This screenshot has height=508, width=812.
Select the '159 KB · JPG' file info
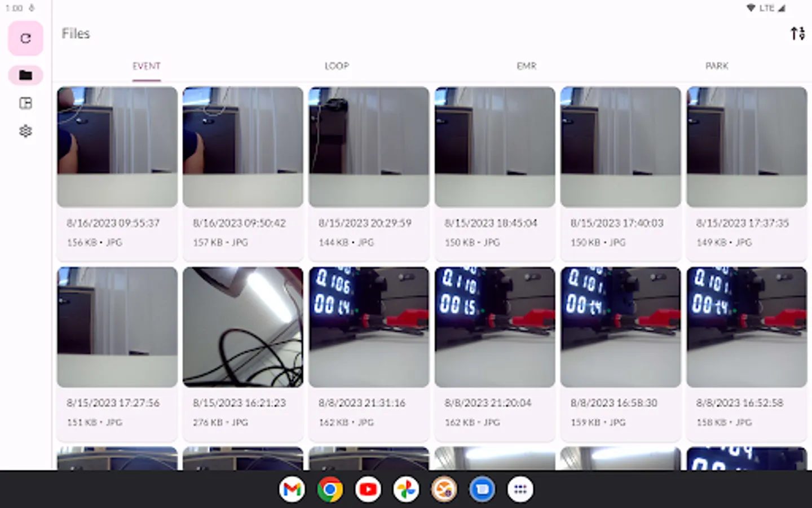pos(598,422)
